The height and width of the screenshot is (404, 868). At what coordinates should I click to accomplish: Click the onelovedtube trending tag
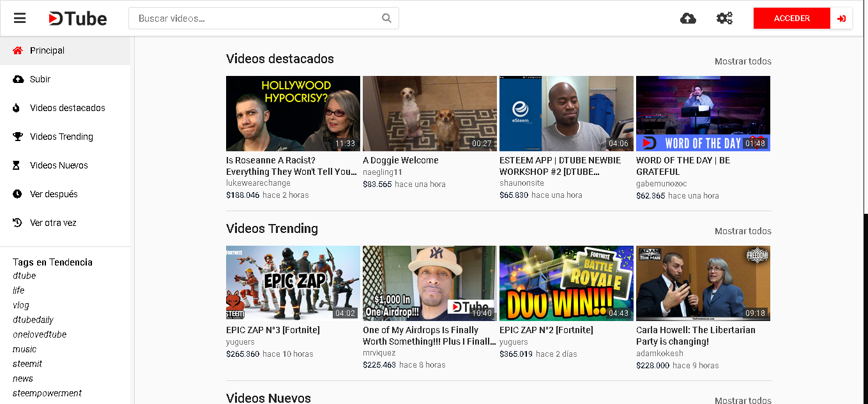tap(40, 334)
